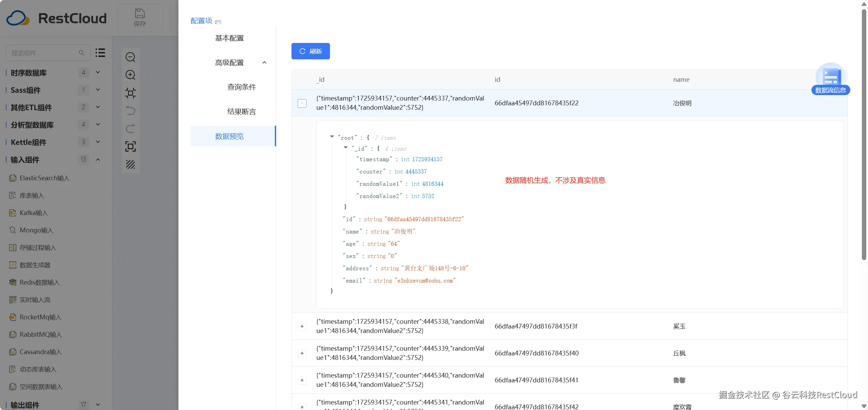The image size is (868, 410).
Task: Click the fullscreen frame icon
Action: (130, 146)
